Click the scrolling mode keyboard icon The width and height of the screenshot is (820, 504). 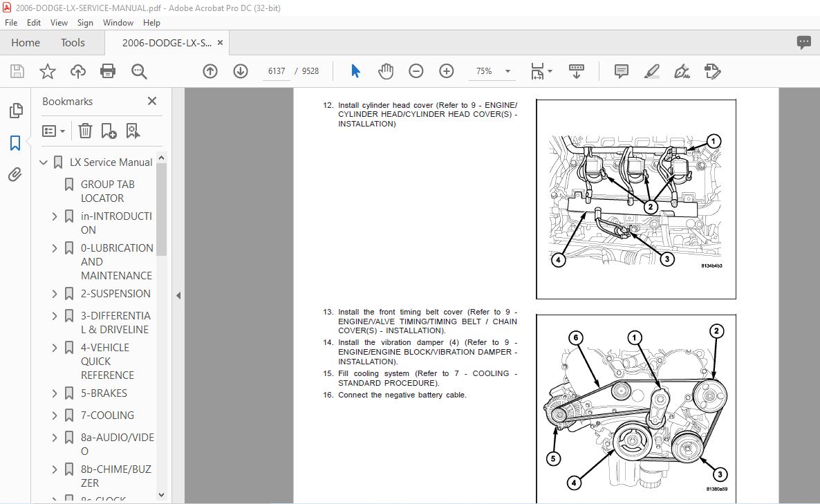[x=577, y=71]
